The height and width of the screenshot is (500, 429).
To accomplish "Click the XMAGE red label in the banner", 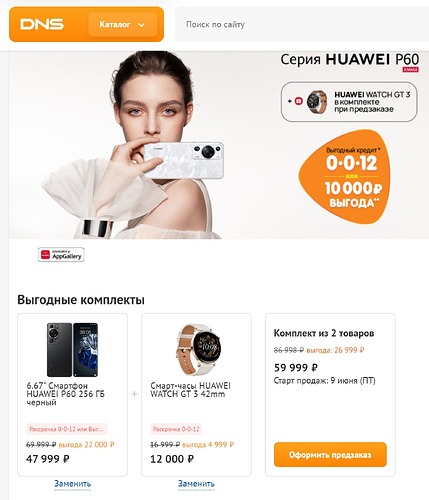I will (x=411, y=70).
